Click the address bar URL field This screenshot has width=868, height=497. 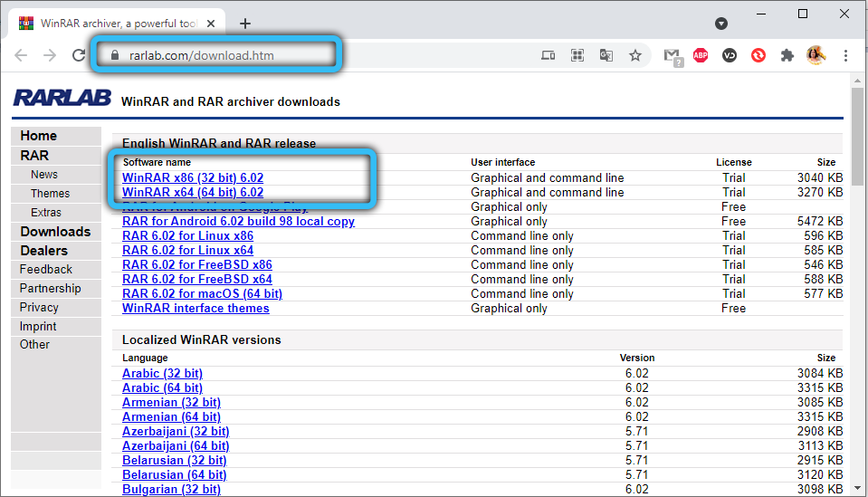[217, 55]
